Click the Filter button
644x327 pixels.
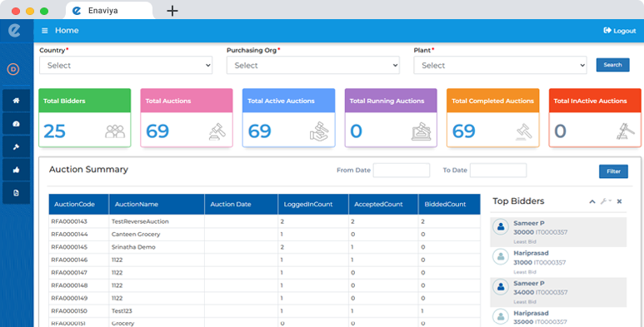point(614,171)
